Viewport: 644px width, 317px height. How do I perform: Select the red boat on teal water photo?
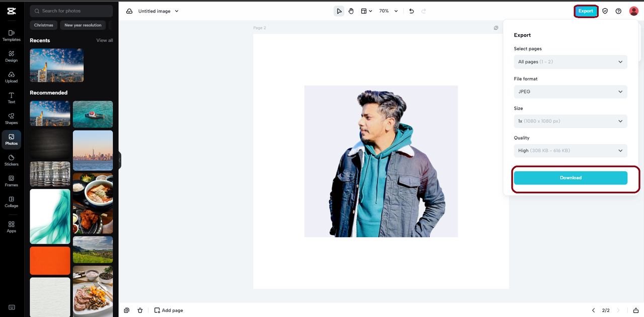[x=93, y=114]
